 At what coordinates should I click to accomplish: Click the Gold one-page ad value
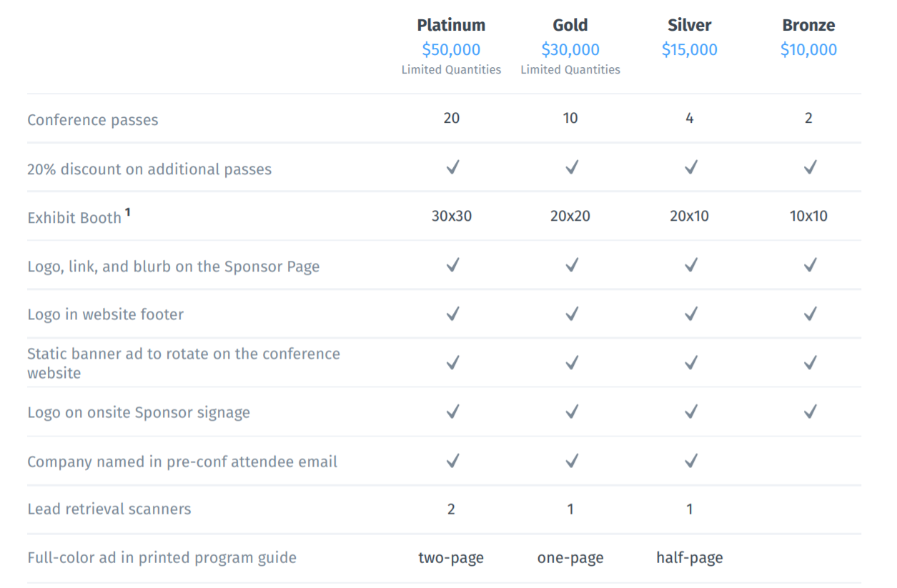(x=570, y=558)
